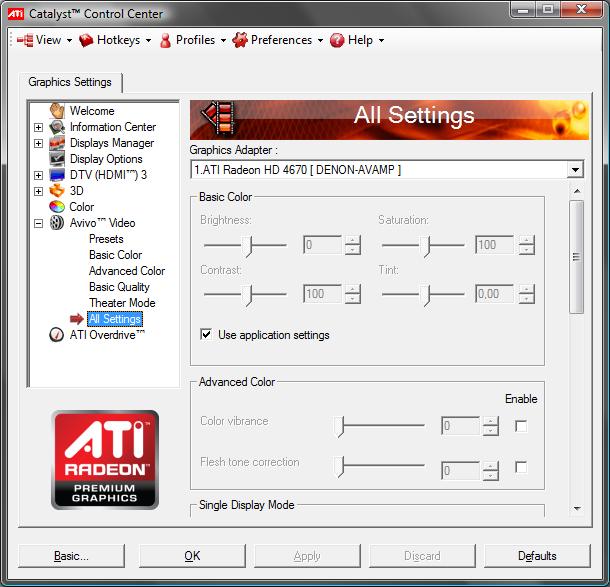
Task: Click the 3D settings icon
Action: [58, 191]
